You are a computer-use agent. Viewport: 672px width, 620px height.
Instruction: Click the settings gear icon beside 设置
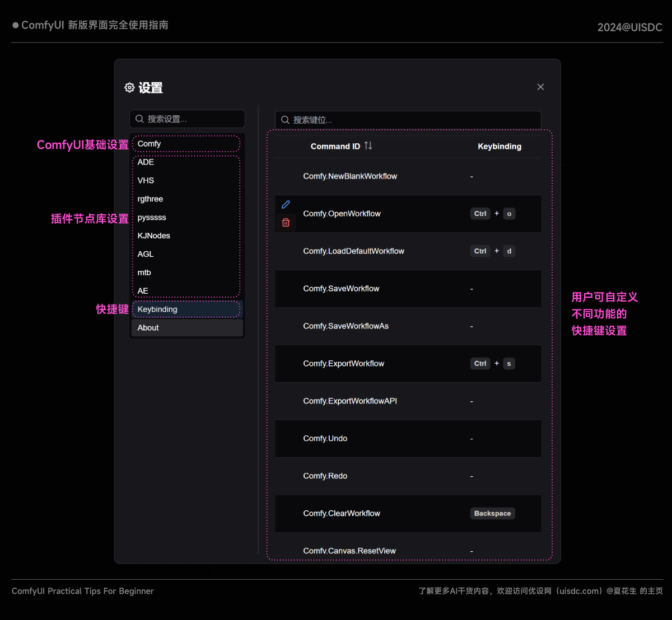129,88
